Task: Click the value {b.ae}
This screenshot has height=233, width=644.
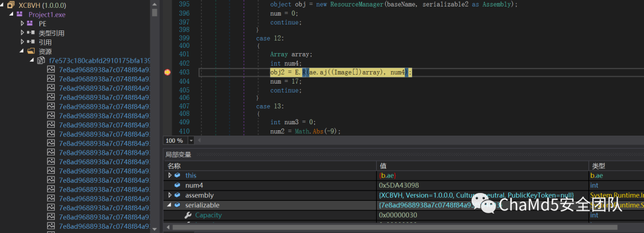Action: click(x=388, y=176)
